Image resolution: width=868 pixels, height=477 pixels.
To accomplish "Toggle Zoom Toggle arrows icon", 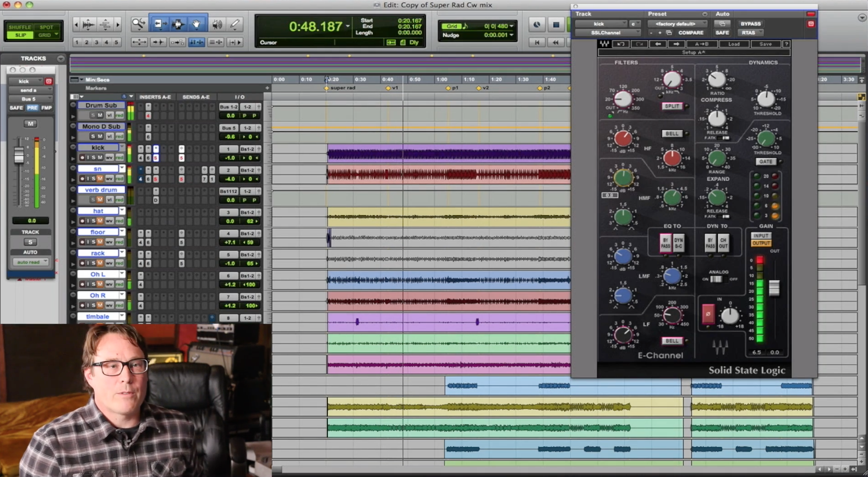I will click(139, 42).
